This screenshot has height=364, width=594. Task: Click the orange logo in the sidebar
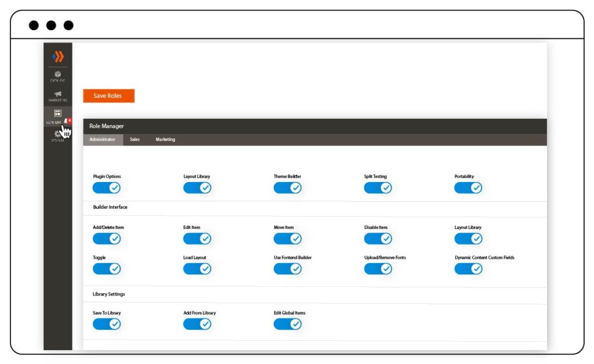coord(58,57)
